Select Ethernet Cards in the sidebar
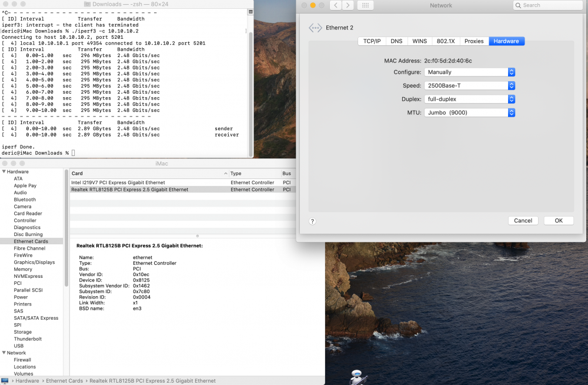The height and width of the screenshot is (385, 588). (x=31, y=241)
